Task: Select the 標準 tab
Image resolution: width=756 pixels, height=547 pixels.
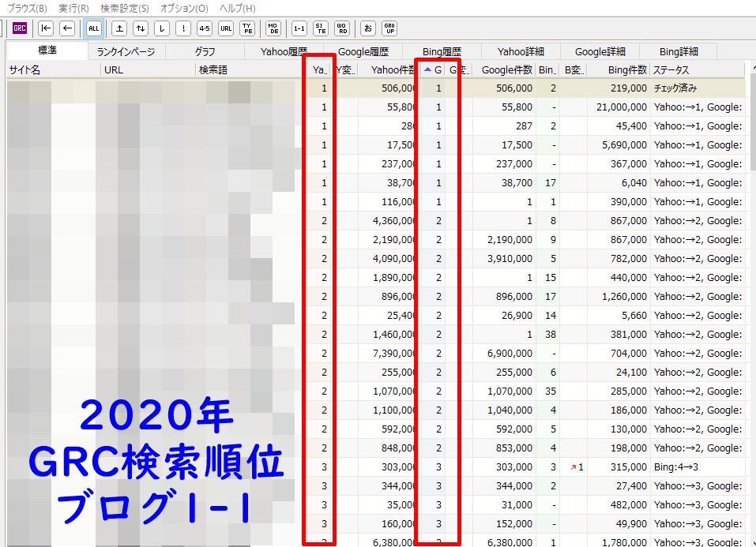Action: (47, 51)
